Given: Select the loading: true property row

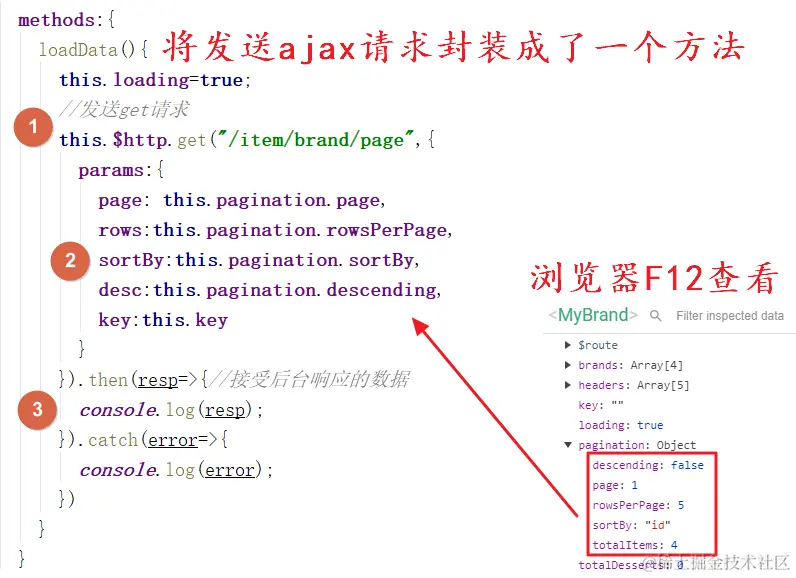Looking at the screenshot, I should click(x=620, y=425).
